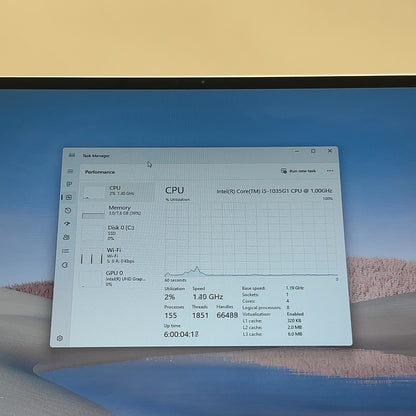Click the CPU utilization graph
The width and height of the screenshot is (416, 416).
click(x=251, y=239)
